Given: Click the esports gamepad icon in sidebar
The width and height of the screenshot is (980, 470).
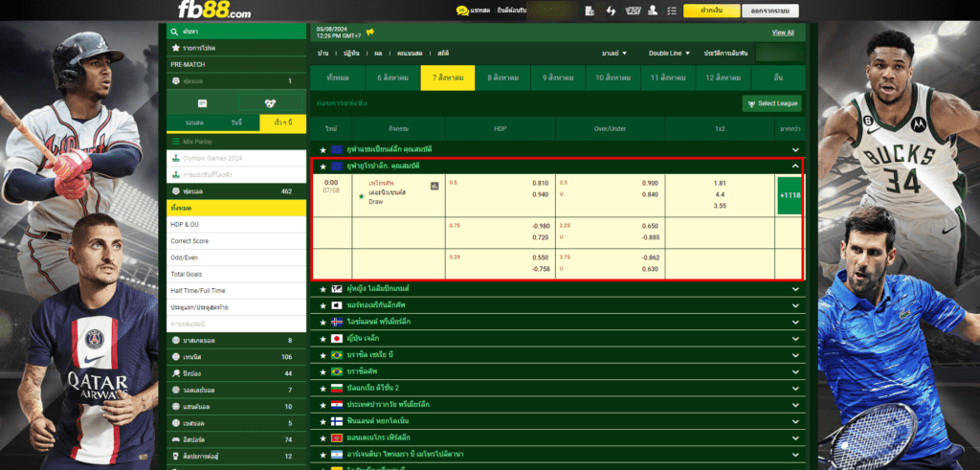Looking at the screenshot, I should [x=176, y=440].
